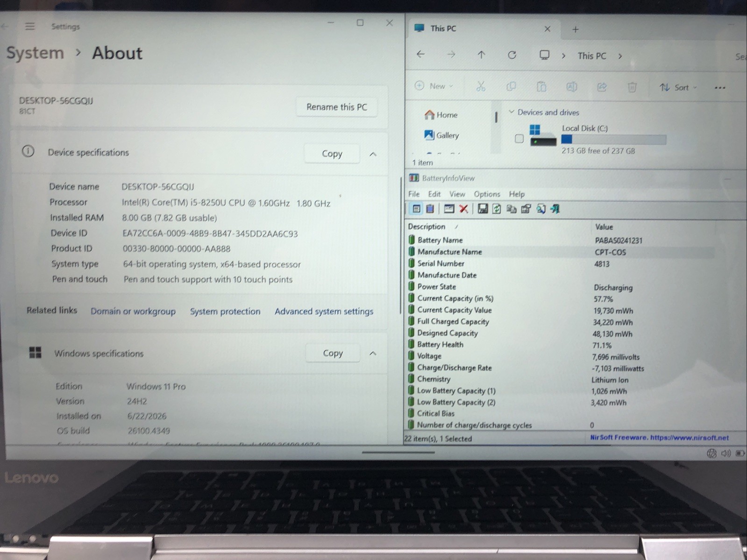Copy Windows specifications
747x560 pixels.
333,353
